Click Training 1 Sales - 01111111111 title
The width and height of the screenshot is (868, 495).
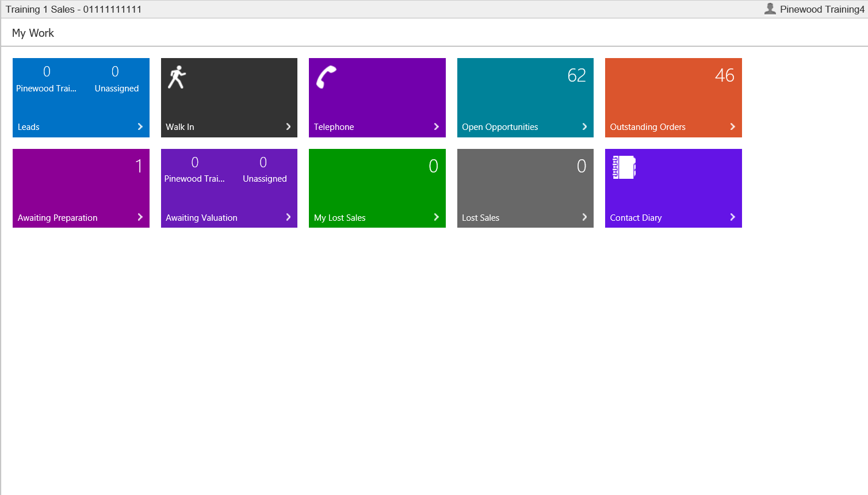(x=74, y=9)
